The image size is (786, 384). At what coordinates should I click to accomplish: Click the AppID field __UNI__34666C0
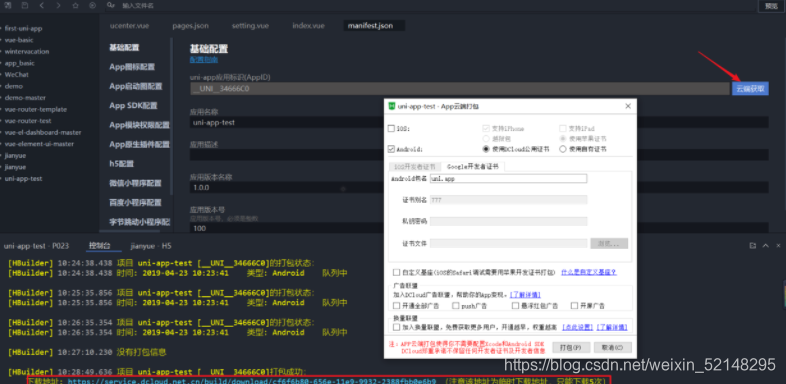coord(460,89)
